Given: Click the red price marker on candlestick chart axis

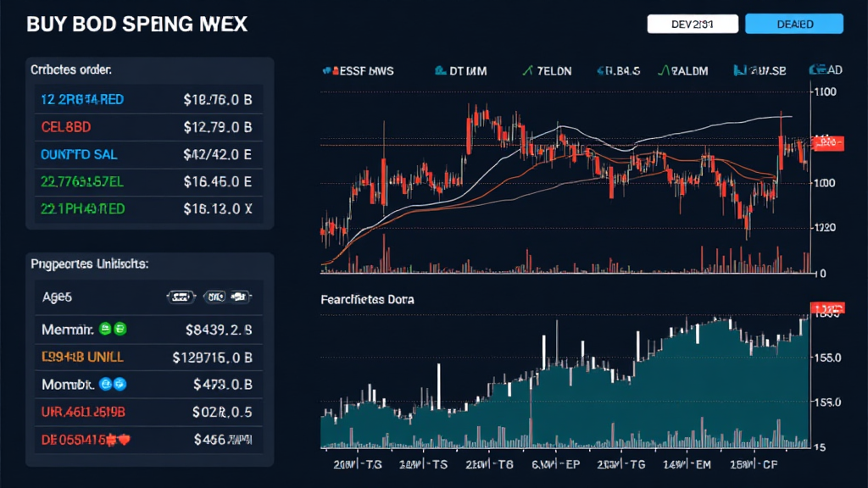Looking at the screenshot, I should (x=827, y=143).
